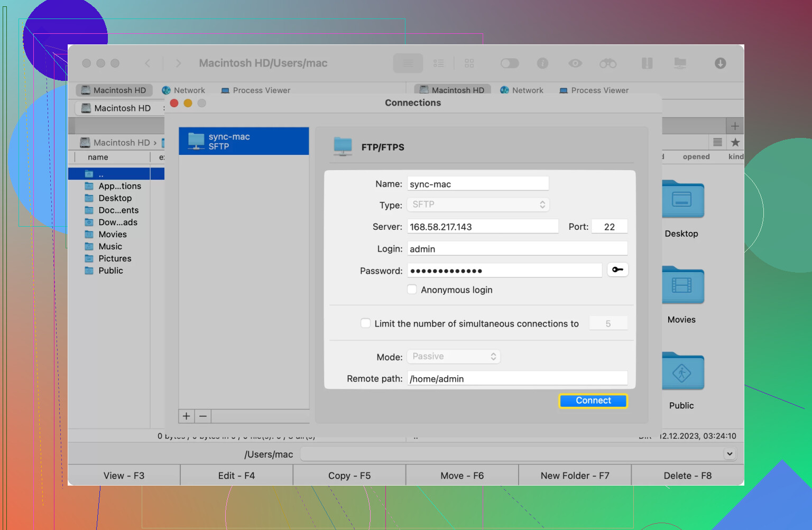Viewport: 812px width, 530px height.
Task: Open the right Process Viewer tab
Action: coord(594,90)
